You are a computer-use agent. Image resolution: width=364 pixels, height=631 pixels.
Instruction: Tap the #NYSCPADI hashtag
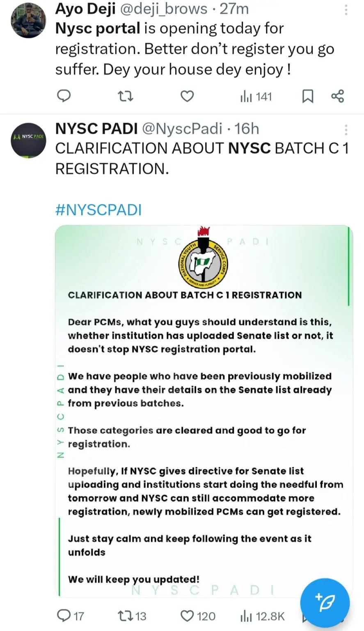pyautogui.click(x=98, y=210)
